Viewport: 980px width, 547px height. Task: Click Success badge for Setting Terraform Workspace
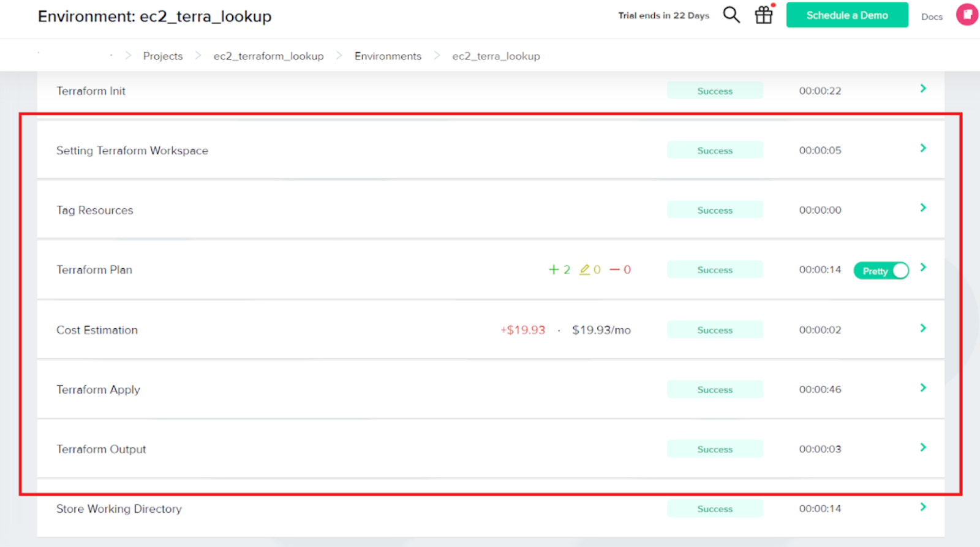pos(715,150)
